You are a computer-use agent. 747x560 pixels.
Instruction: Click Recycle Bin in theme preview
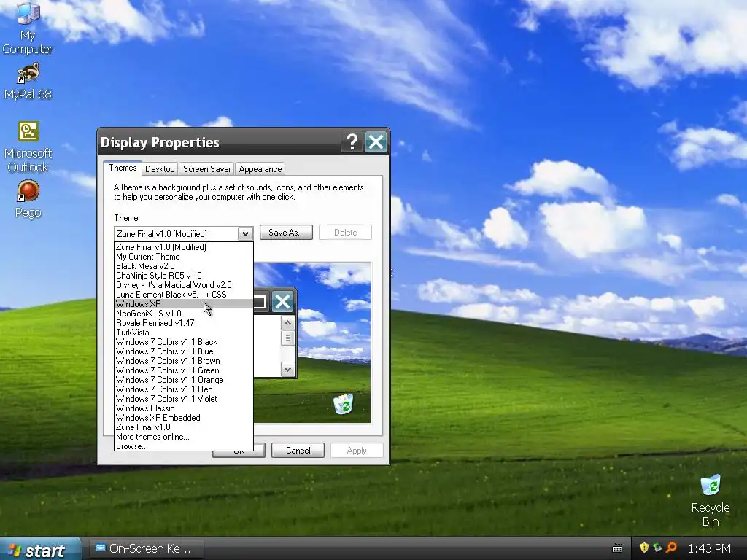[343, 404]
